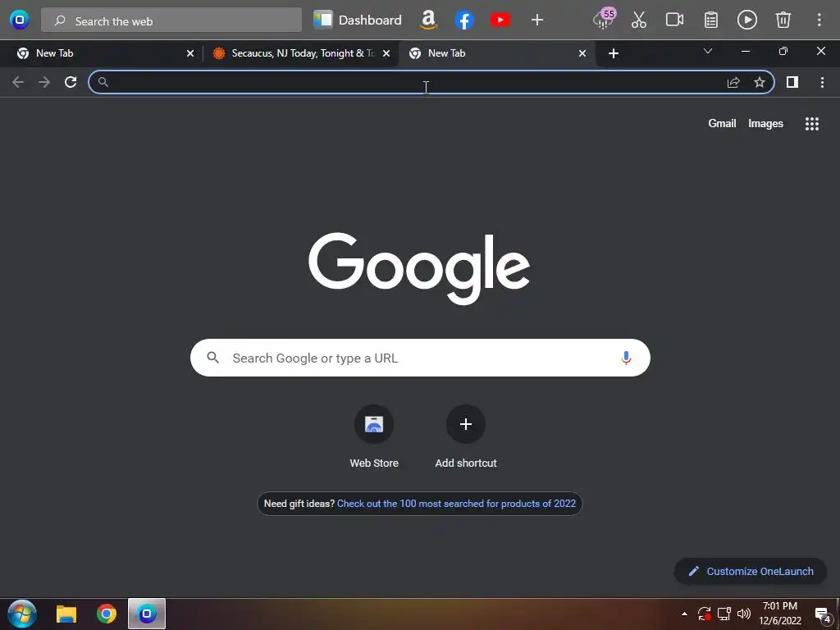Toggle the browser side panel
The image size is (840, 630).
[792, 82]
